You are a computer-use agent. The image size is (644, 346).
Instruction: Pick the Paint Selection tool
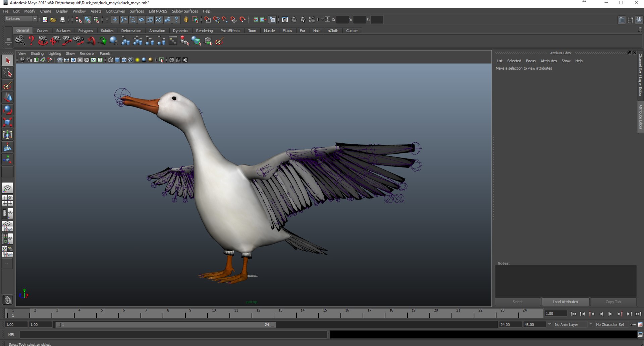pyautogui.click(x=8, y=85)
